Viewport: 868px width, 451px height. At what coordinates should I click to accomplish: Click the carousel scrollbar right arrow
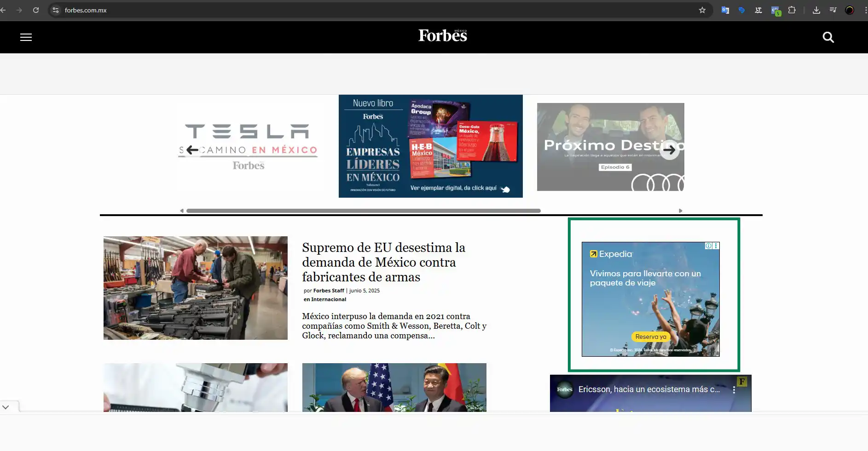[x=681, y=211]
